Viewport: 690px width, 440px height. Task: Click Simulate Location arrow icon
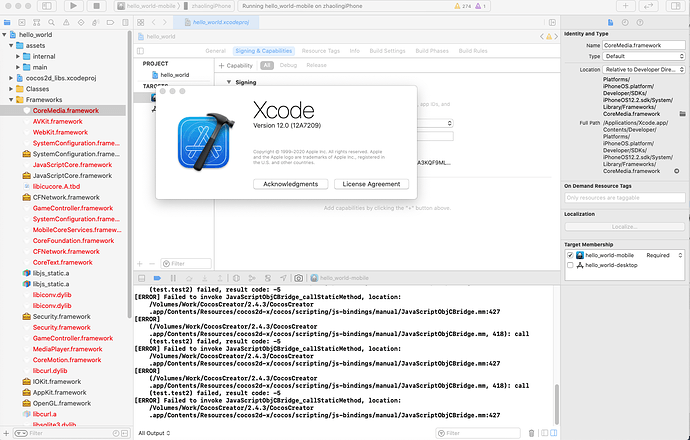[x=283, y=278]
